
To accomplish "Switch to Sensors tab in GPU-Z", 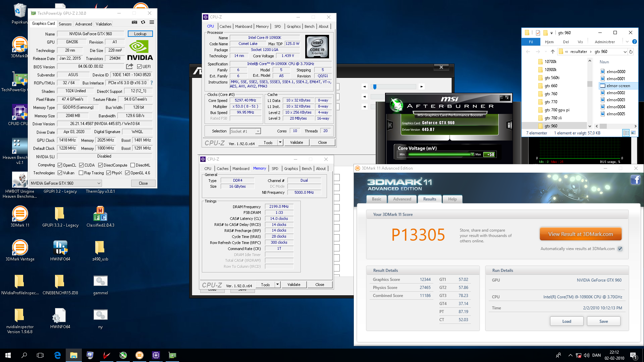I will coord(65,24).
